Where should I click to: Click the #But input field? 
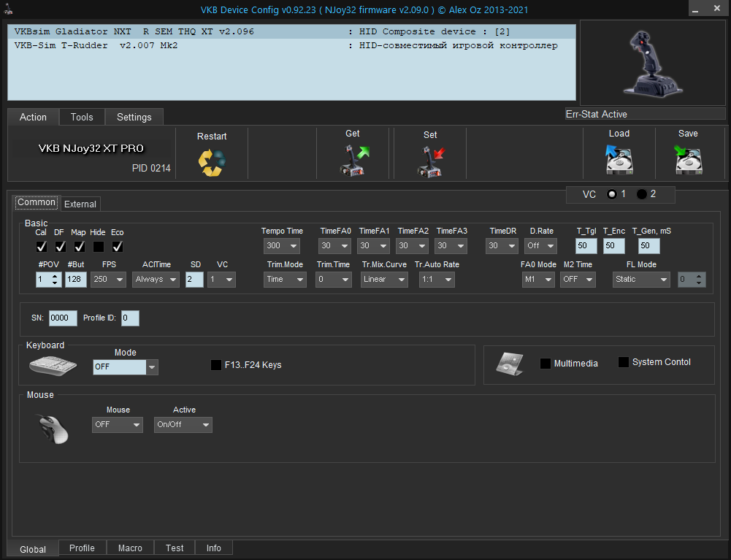(x=75, y=280)
